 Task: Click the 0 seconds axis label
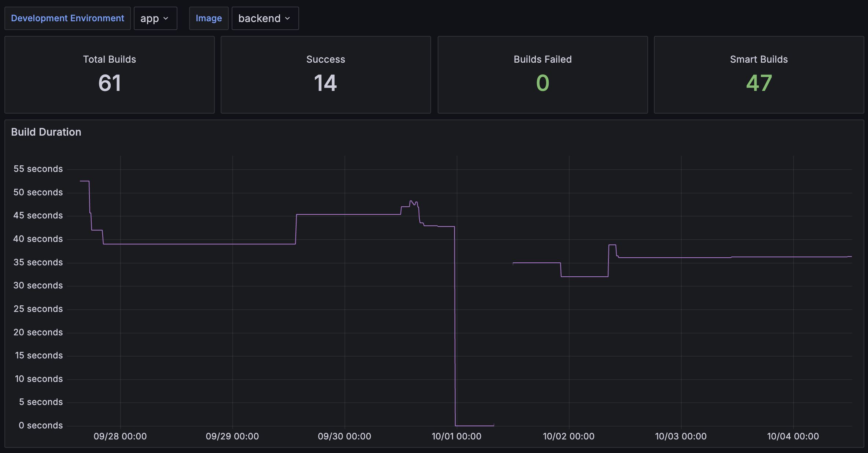pos(40,425)
